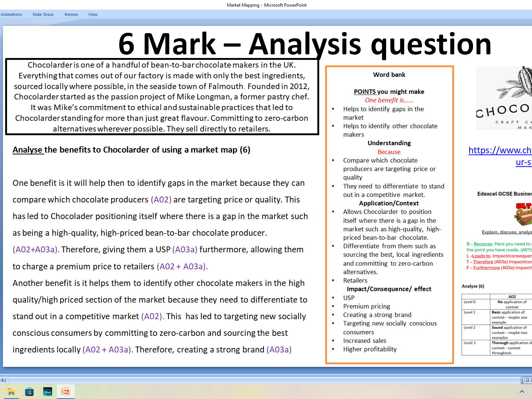
Task: Open the Animations ribbon tab
Action: [x=11, y=14]
